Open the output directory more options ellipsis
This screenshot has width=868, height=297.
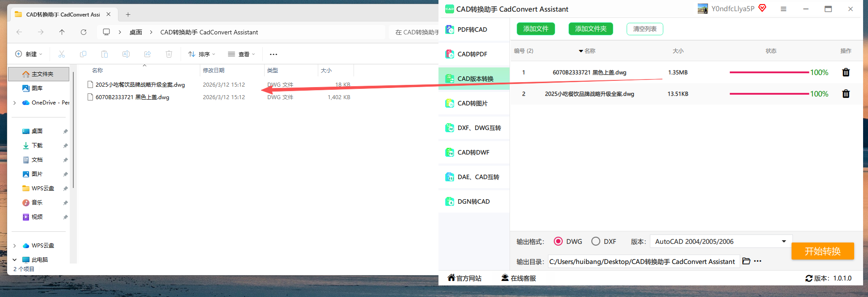(x=758, y=261)
